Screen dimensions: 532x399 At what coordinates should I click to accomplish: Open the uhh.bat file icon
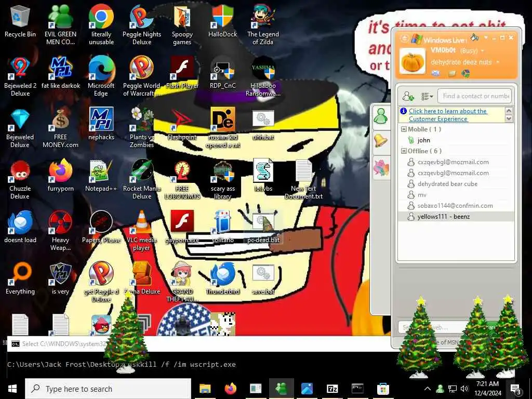tap(263, 124)
